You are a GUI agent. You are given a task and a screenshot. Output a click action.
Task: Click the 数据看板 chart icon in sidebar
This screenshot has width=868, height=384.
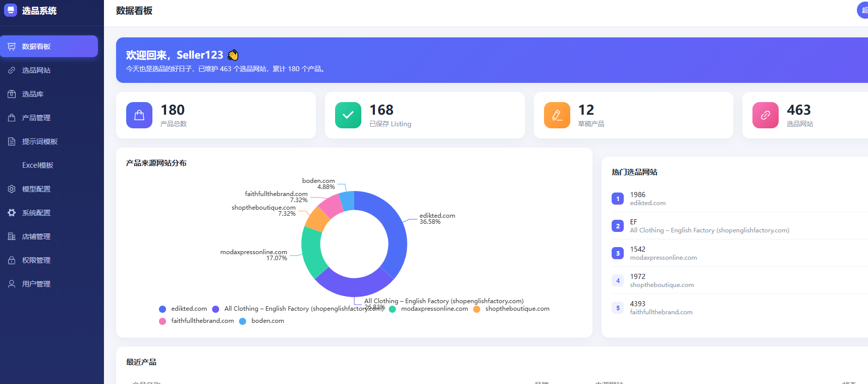[12, 46]
